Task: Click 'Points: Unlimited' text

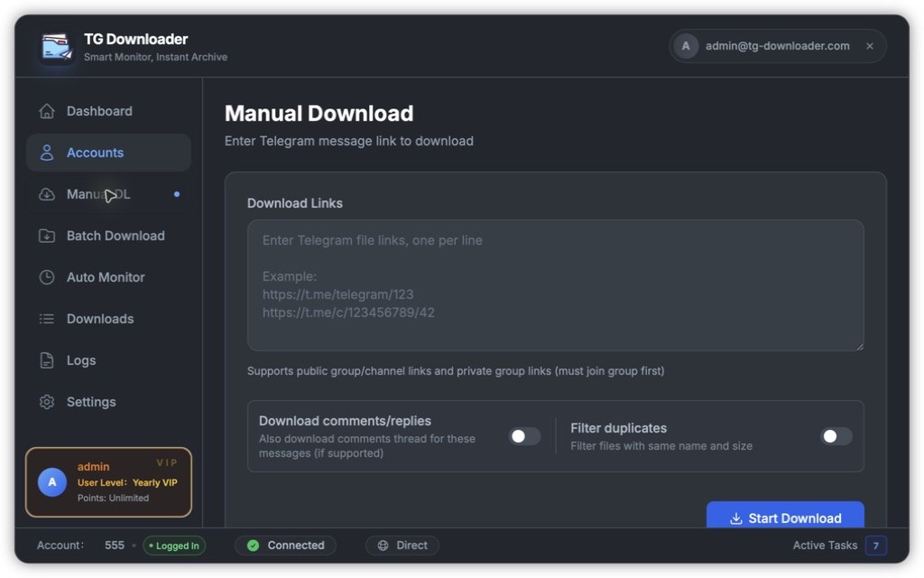Action: 113,499
